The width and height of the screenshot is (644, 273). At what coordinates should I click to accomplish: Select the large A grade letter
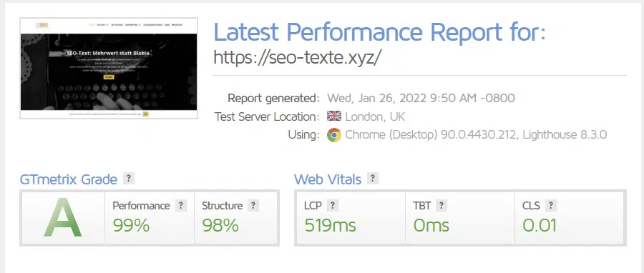point(63,218)
